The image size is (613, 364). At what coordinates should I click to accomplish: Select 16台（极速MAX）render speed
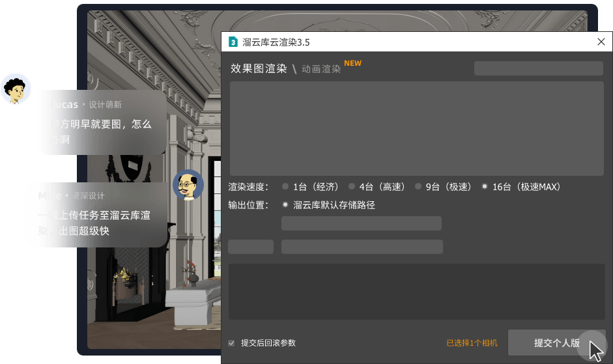[x=485, y=187]
